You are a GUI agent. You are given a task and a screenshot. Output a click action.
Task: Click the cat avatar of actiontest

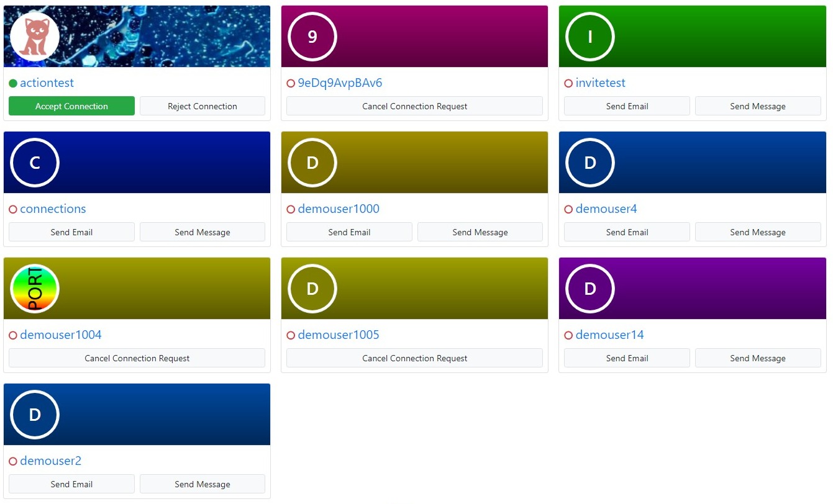tap(35, 37)
